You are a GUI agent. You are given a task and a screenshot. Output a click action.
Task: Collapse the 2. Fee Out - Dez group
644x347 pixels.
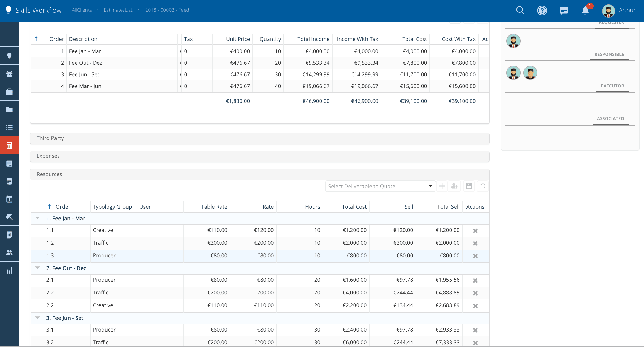(x=38, y=268)
